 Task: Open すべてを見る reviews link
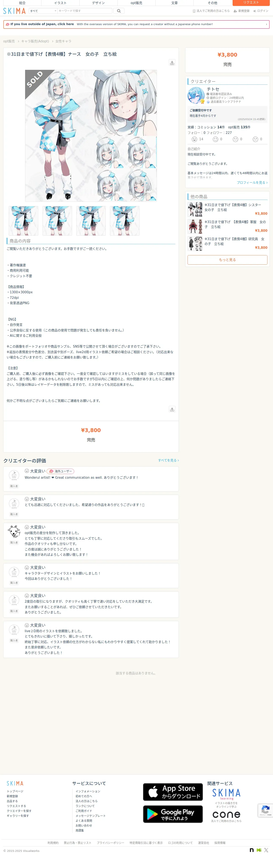tap(168, 460)
